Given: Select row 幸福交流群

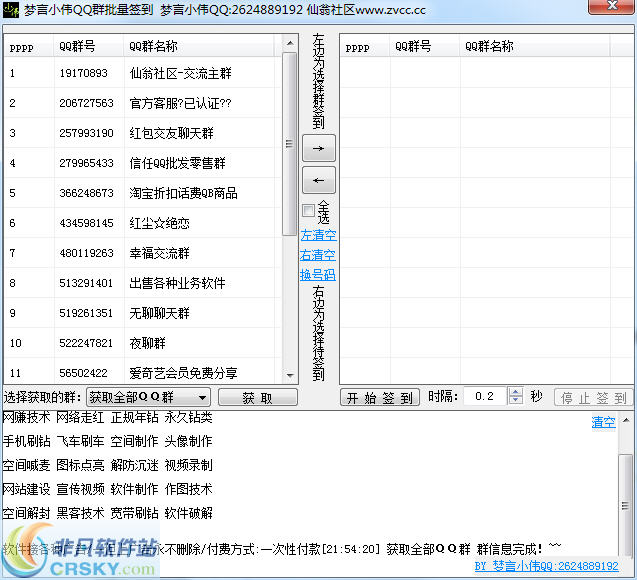Looking at the screenshot, I should click(142, 253).
